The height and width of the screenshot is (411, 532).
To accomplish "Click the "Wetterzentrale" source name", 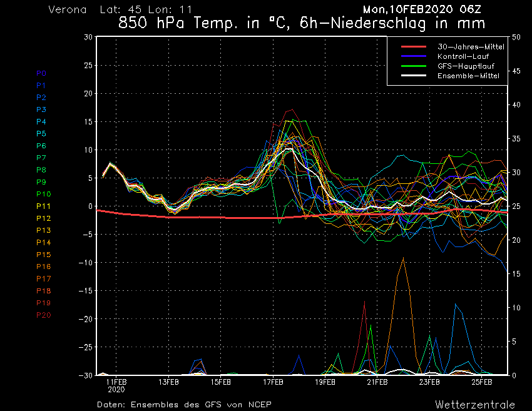I will click(x=475, y=405).
